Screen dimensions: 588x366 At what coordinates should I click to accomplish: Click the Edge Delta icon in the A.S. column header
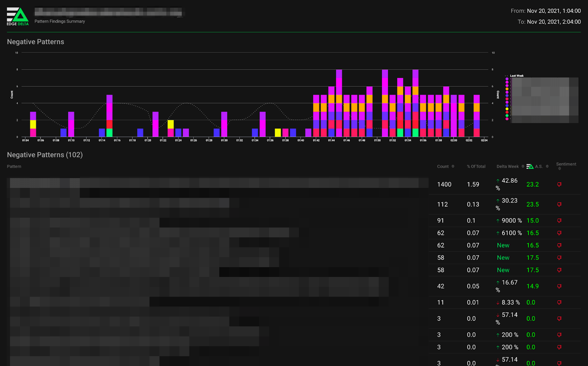tap(530, 167)
